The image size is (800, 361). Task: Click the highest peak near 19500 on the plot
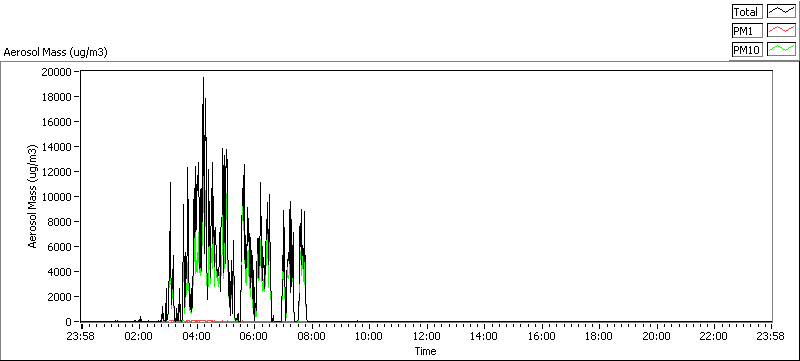[204, 78]
